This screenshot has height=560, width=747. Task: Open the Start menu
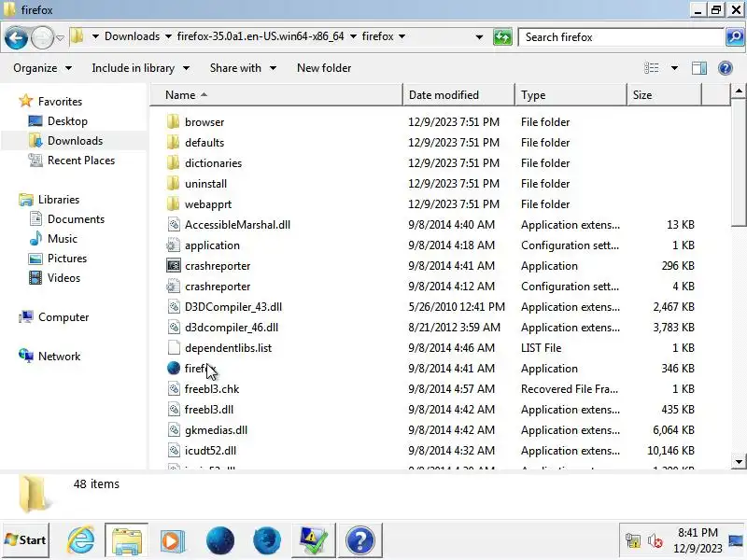click(26, 540)
